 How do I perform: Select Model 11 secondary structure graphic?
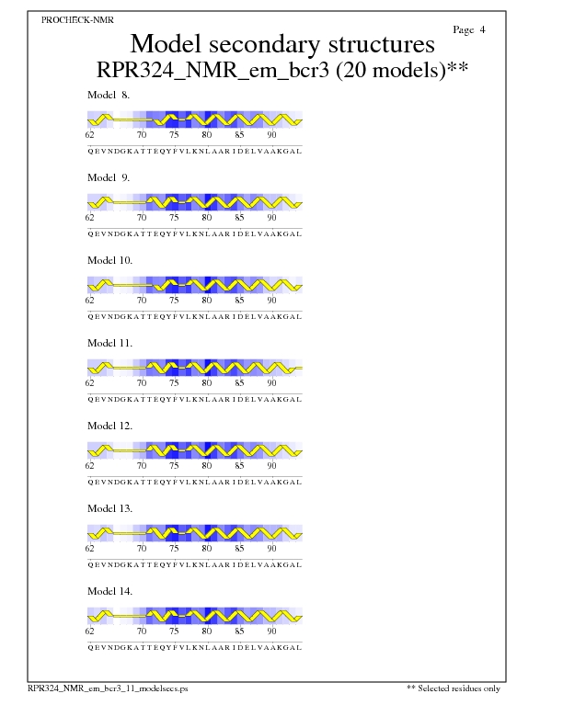point(194,368)
